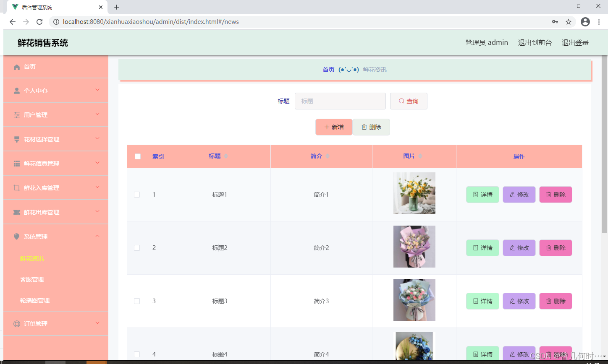Expand the 鲜花出库管理 menu chevron

pos(97,211)
